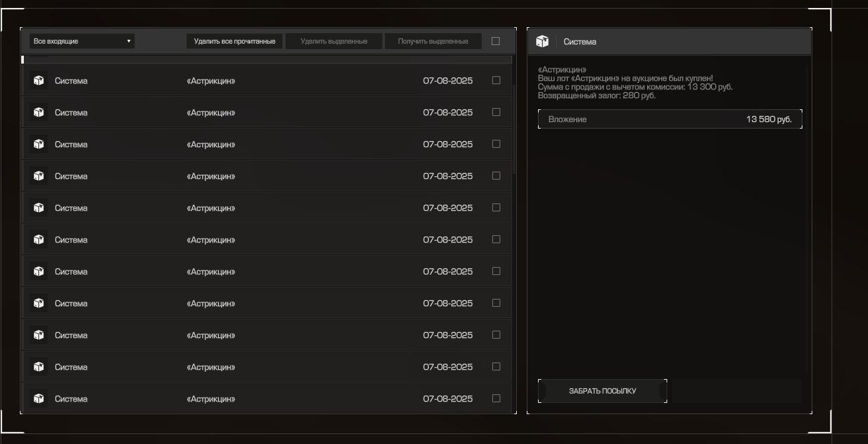Viewport: 868px width, 444px height.
Task: Click the package icon of the third full message row
Action: pyautogui.click(x=38, y=144)
